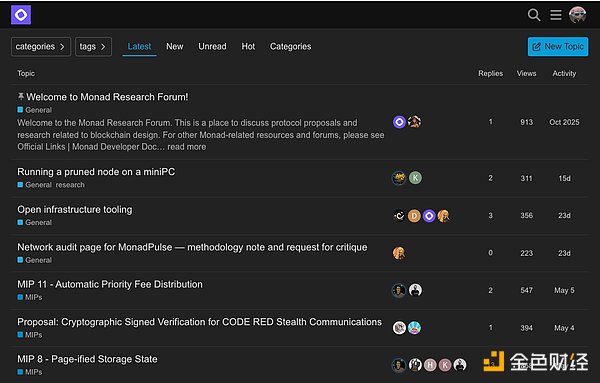Open General category under Open infrastructure tooling
This screenshot has height=383, width=600.
(34, 222)
